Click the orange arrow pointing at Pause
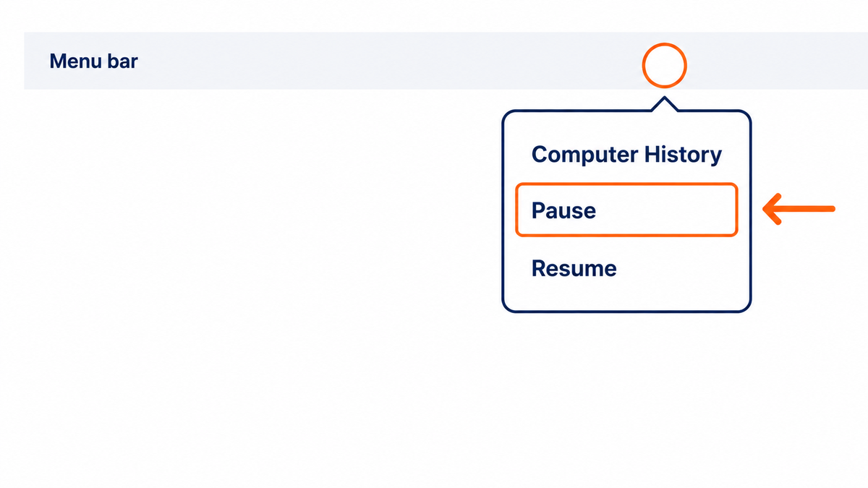 click(799, 210)
